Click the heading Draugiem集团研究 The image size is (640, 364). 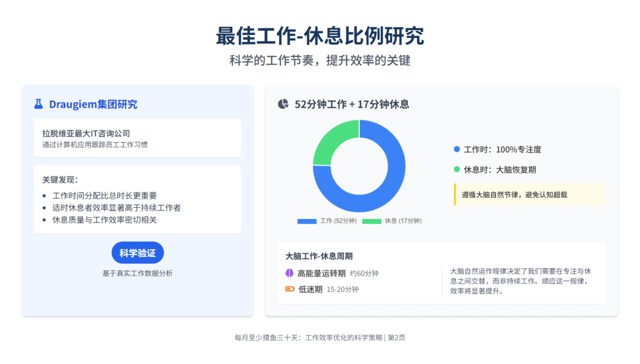pyautogui.click(x=93, y=104)
